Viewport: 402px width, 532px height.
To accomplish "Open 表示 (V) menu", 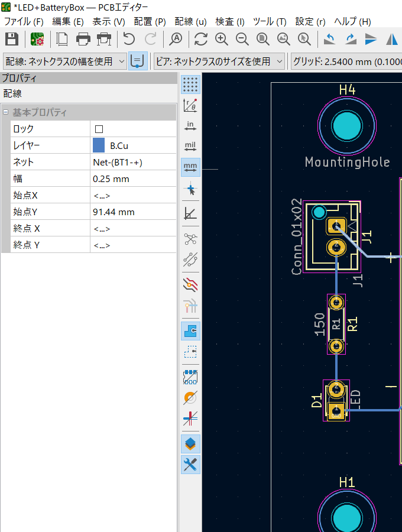I will (x=109, y=22).
